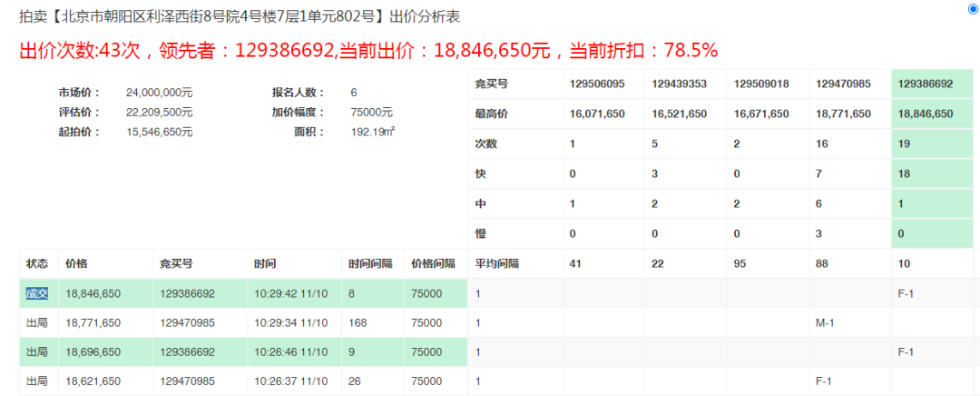Click the 出局 status of the 18,696,650 bid
The height and width of the screenshot is (396, 980).
(37, 351)
